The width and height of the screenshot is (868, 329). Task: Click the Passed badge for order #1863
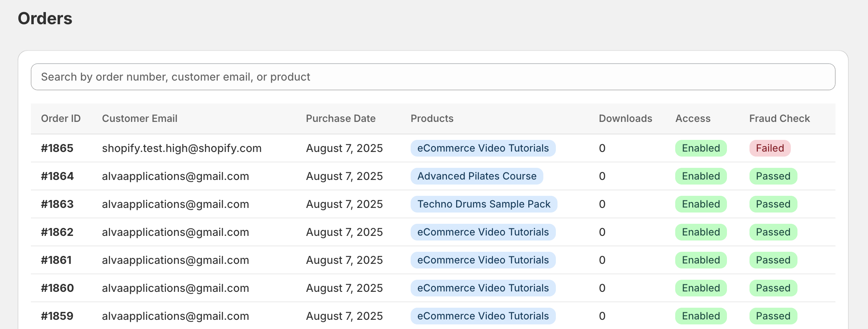click(x=773, y=204)
